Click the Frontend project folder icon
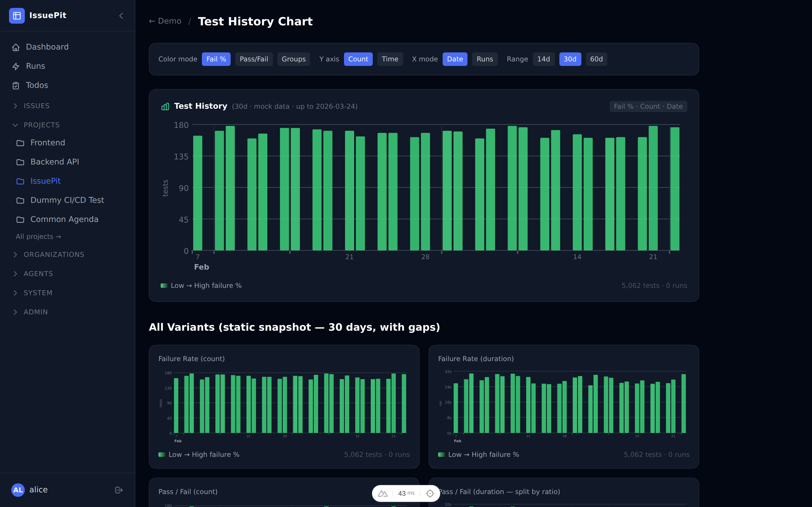Image resolution: width=812 pixels, height=507 pixels. [x=20, y=143]
